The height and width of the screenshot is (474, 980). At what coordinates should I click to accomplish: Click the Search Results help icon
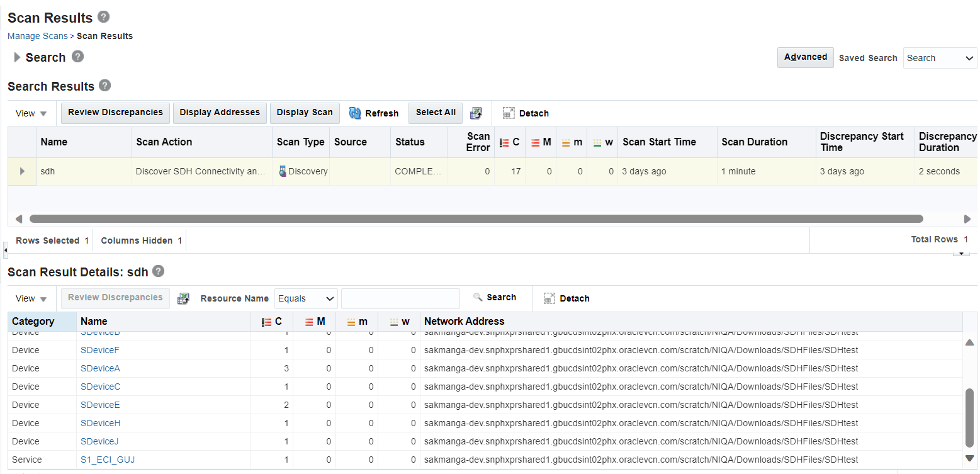(105, 86)
